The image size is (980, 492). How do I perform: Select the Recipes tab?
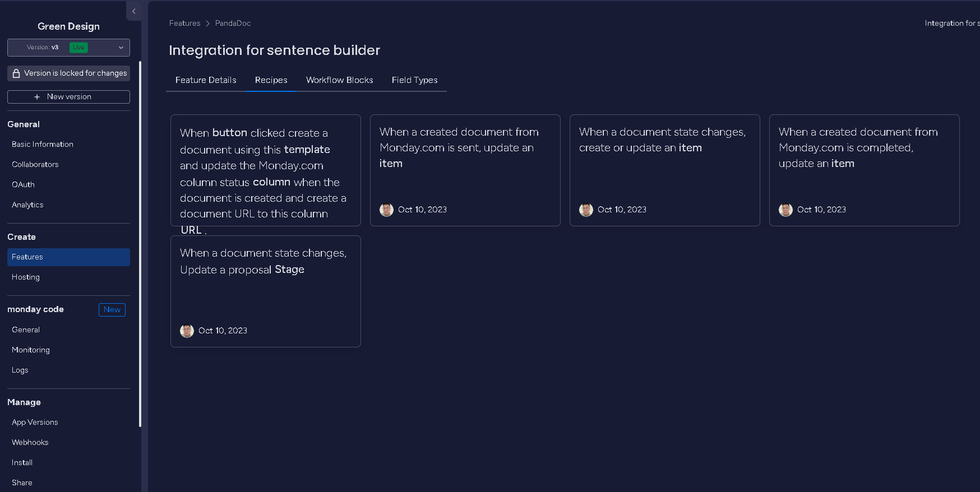[x=271, y=80]
